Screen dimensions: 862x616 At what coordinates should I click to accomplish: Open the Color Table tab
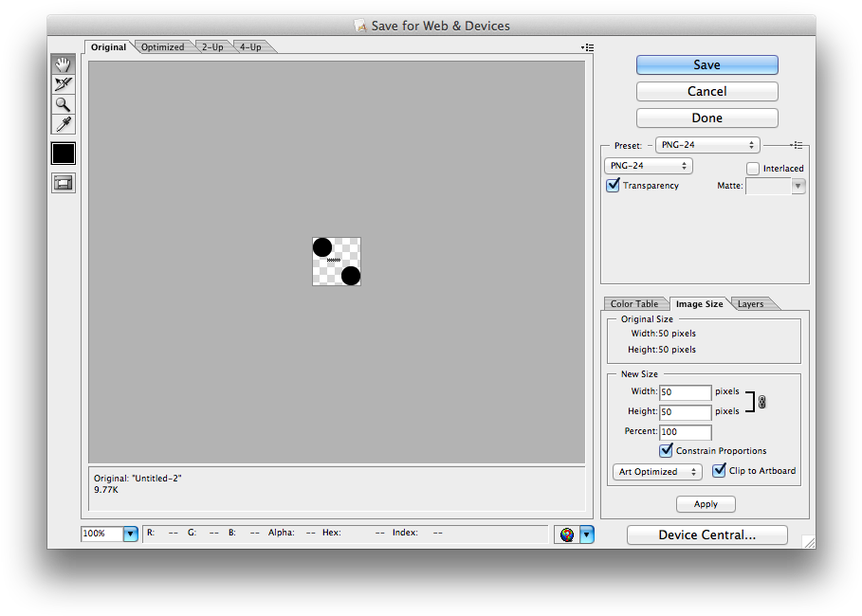(635, 303)
